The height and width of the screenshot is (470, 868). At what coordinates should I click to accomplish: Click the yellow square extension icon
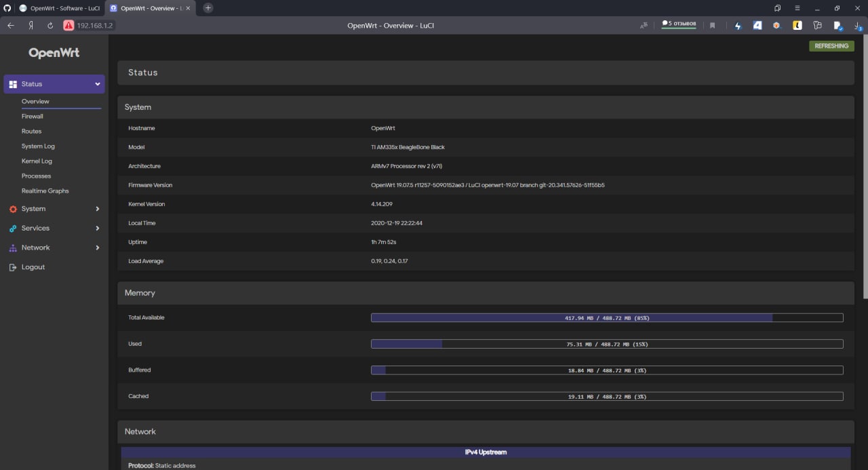[x=798, y=25]
